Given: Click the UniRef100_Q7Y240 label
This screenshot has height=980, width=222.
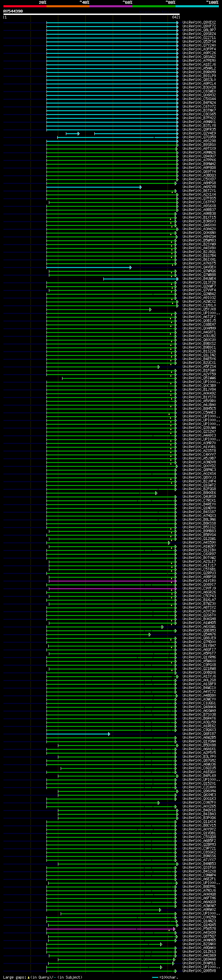Looking at the screenshot, I should (199, 45).
